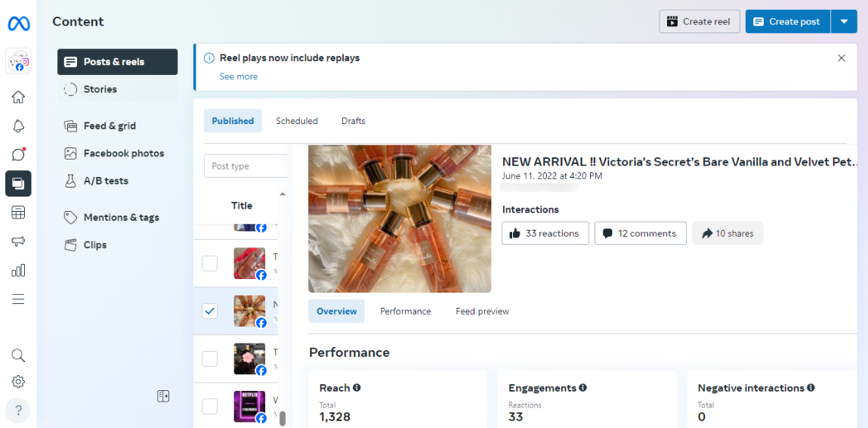The height and width of the screenshot is (428, 868).
Task: Click the Reach total 1,328 value
Action: 335,417
